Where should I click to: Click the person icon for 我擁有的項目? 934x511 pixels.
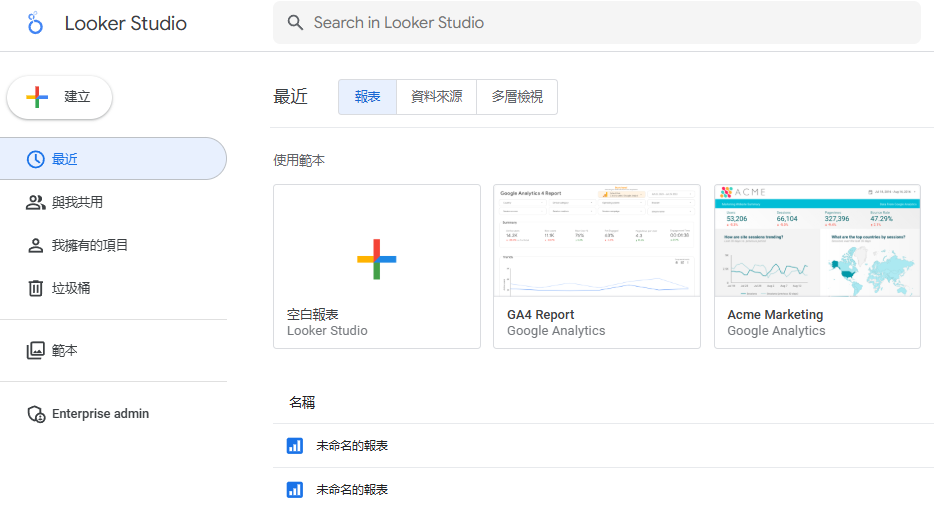(36, 245)
